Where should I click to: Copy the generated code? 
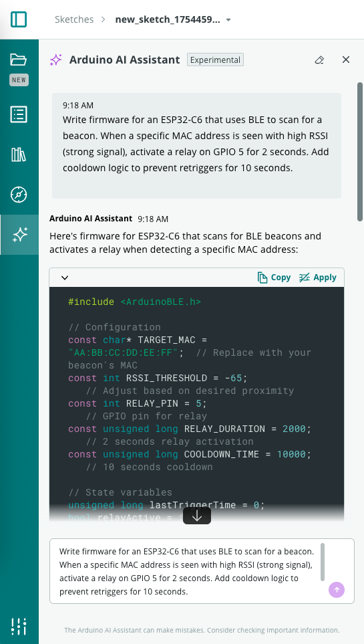pyautogui.click(x=274, y=278)
